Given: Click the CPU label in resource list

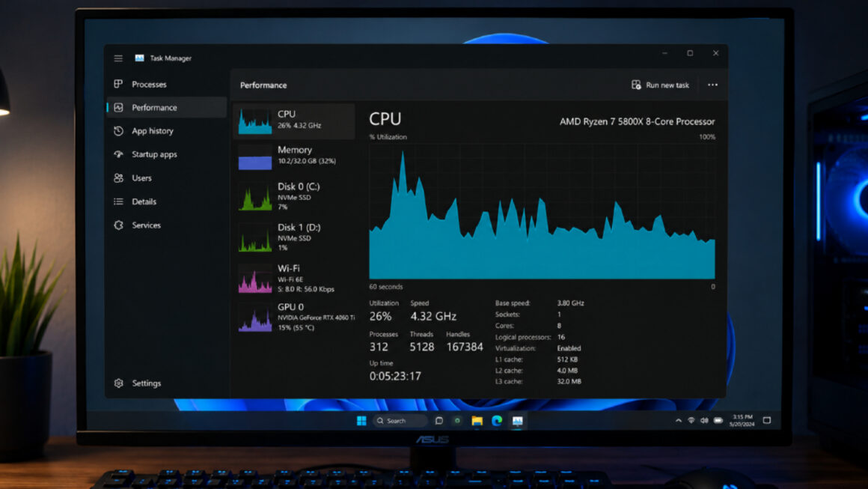Looking at the screenshot, I should (286, 114).
